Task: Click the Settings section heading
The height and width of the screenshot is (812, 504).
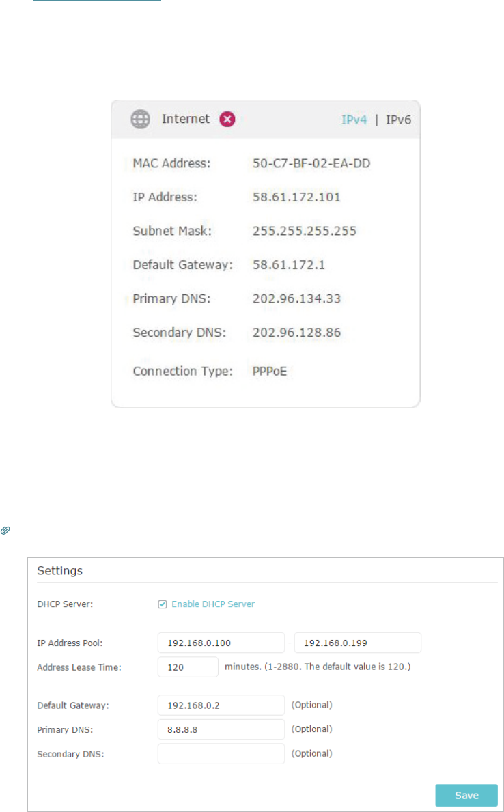Action: pyautogui.click(x=59, y=571)
